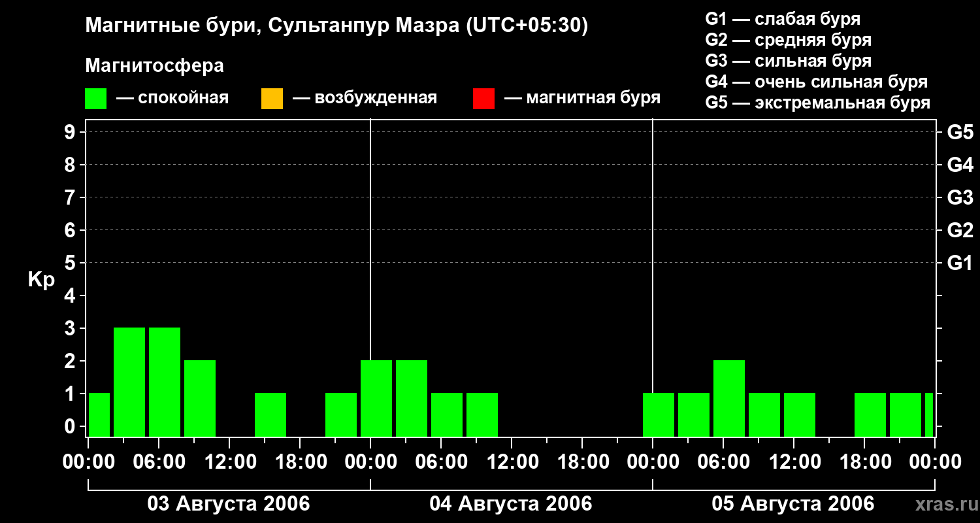The width and height of the screenshot is (980, 523).
Task: Pick the red магнитная буря legend swatch
Action: tap(483, 99)
